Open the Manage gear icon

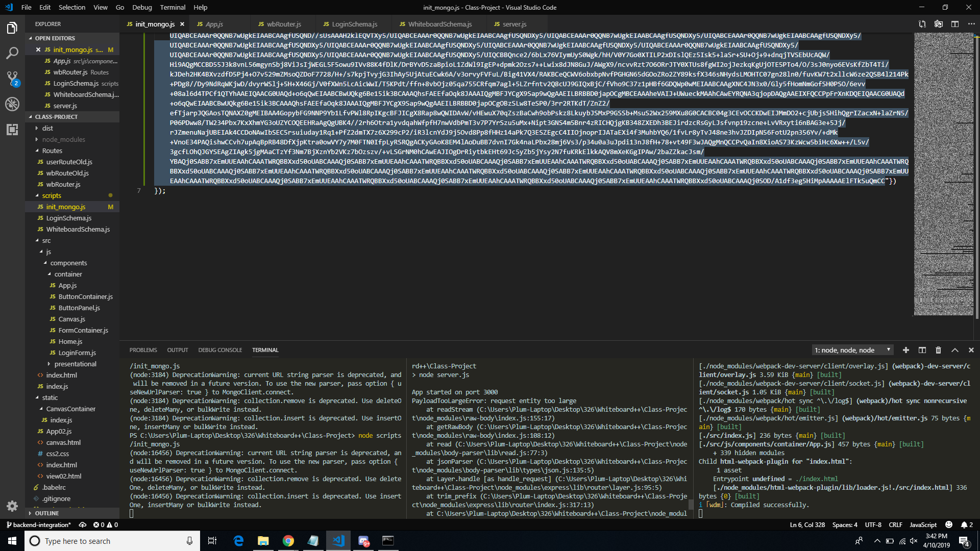click(x=12, y=506)
